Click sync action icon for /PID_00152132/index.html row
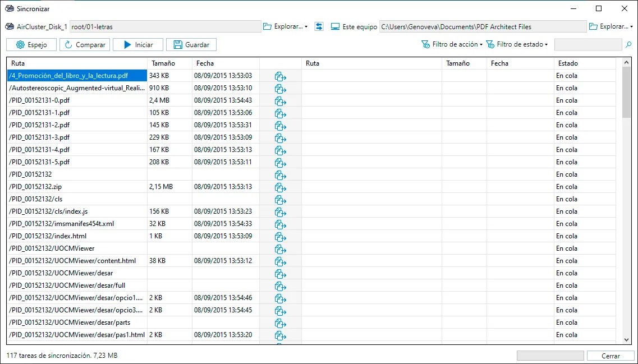This screenshot has height=364, width=638. 281,236
